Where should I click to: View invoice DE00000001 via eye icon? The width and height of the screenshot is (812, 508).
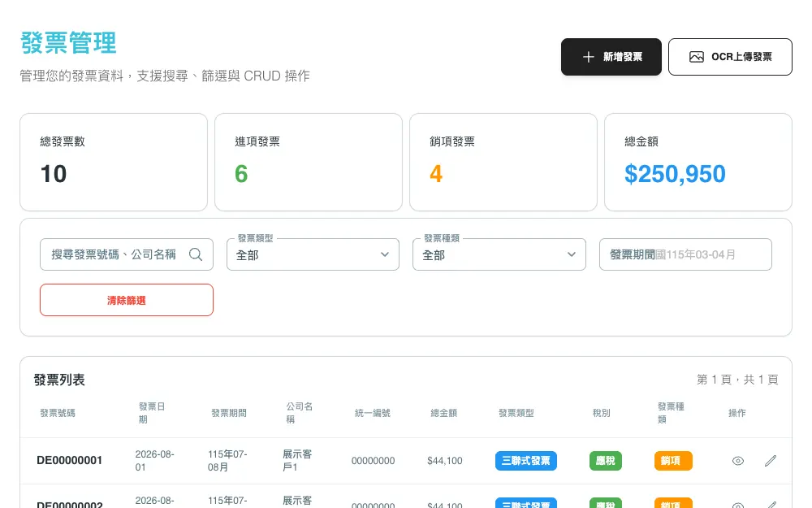pyautogui.click(x=738, y=461)
